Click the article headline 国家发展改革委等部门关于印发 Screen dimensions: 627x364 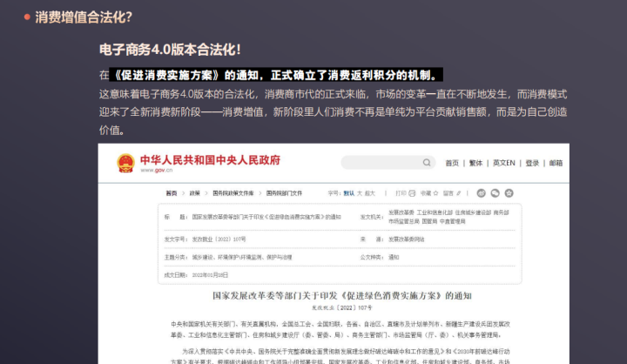point(275,295)
